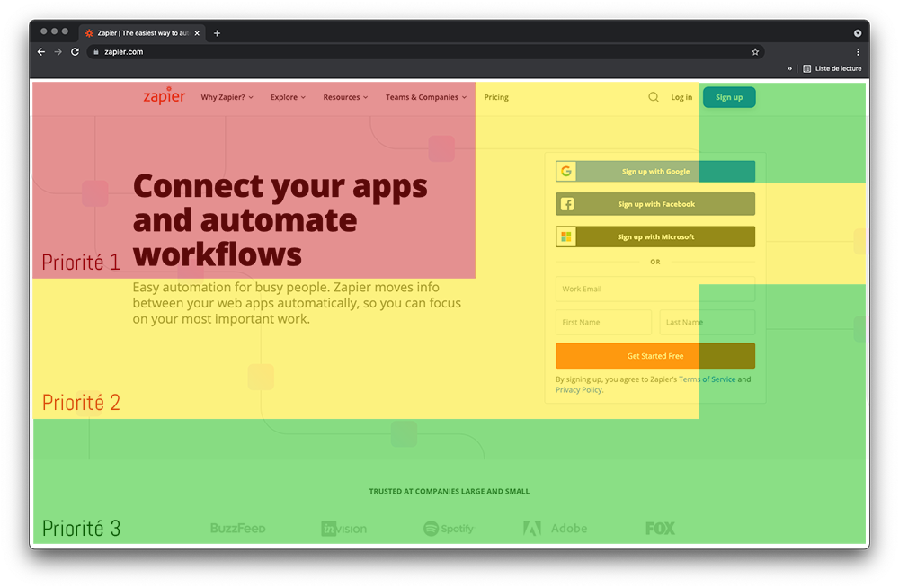
Task: Open the Privacy Policy link
Action: coord(578,389)
